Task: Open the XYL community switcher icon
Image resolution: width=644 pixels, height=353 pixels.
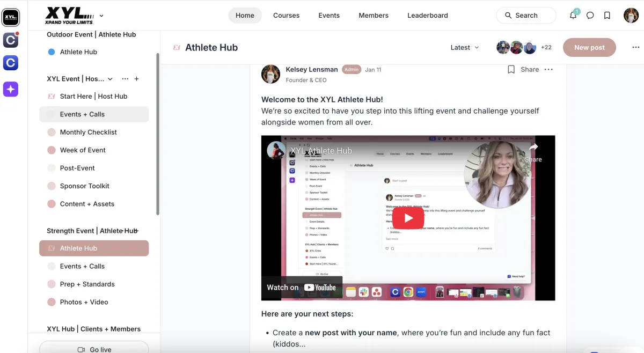Action: 11,17
